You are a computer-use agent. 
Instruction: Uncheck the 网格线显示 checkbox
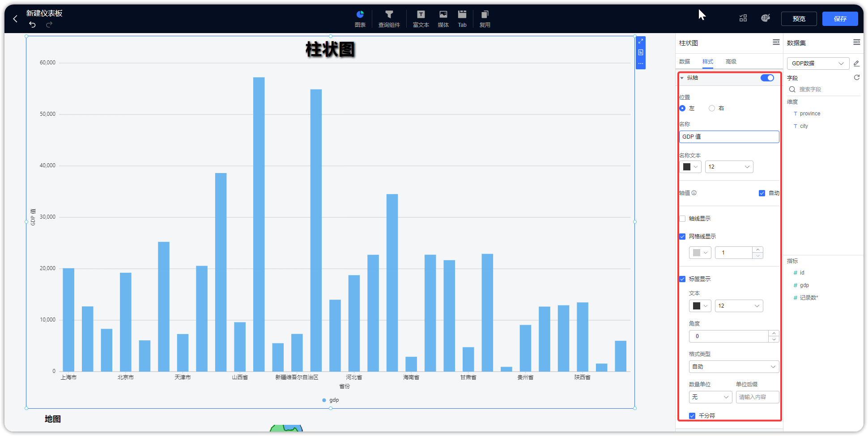[x=682, y=237]
